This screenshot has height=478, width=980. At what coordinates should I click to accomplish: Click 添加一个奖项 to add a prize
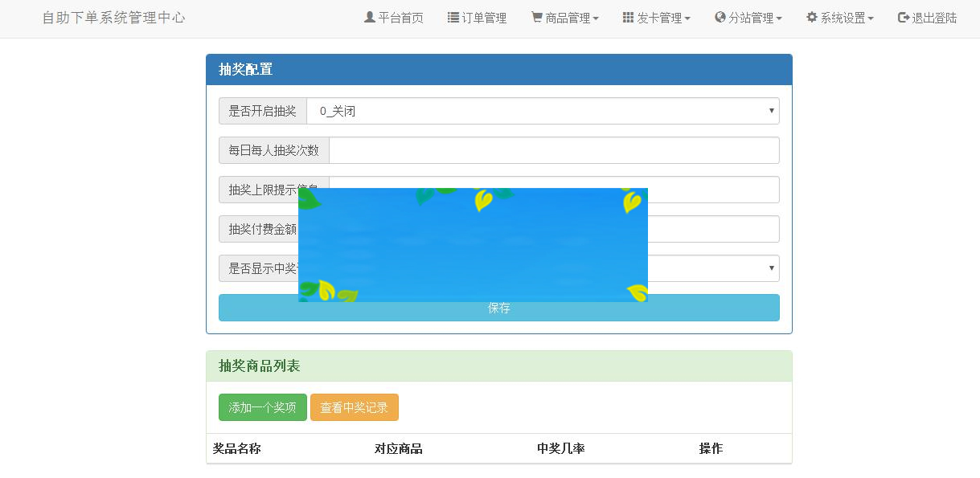[260, 407]
